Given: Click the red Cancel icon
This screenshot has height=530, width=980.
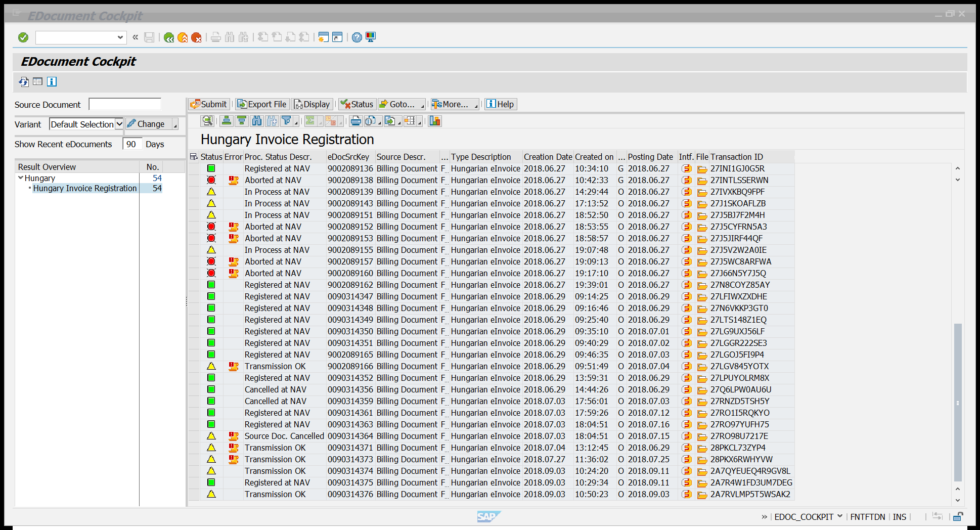Looking at the screenshot, I should [x=196, y=37].
